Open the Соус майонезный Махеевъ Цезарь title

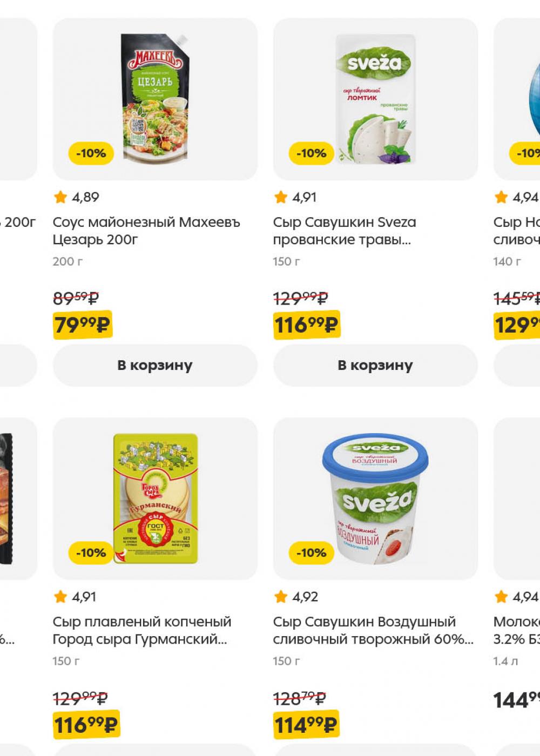click(x=146, y=231)
